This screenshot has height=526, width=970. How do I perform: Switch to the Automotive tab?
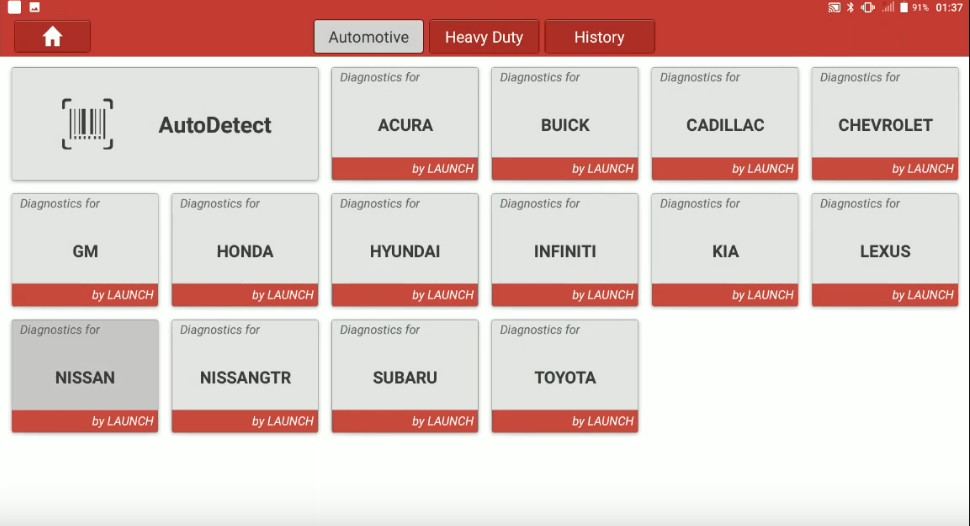click(x=369, y=37)
